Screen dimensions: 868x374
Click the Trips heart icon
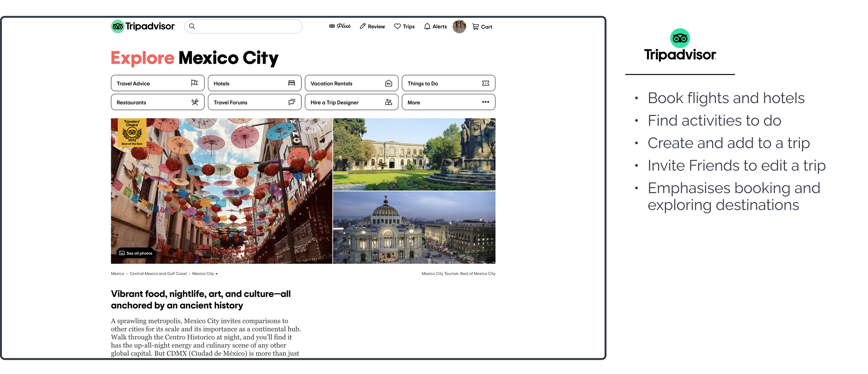point(397,26)
